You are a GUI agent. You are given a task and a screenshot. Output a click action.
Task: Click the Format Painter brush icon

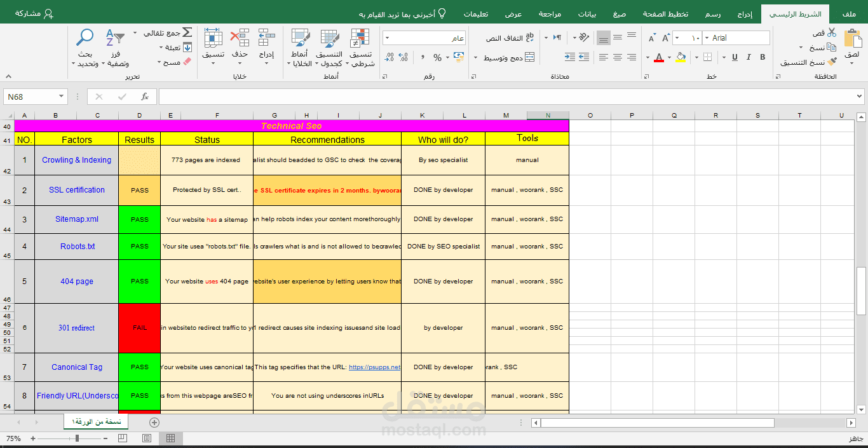coord(832,62)
